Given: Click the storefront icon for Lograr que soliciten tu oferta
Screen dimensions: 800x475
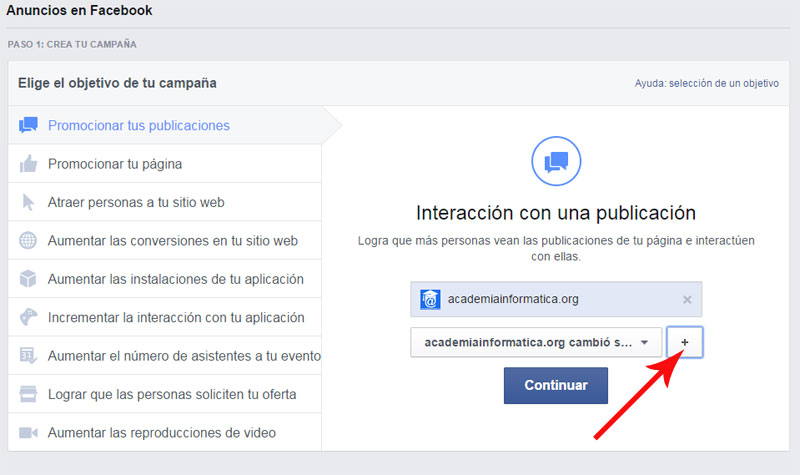Looking at the screenshot, I should [28, 394].
